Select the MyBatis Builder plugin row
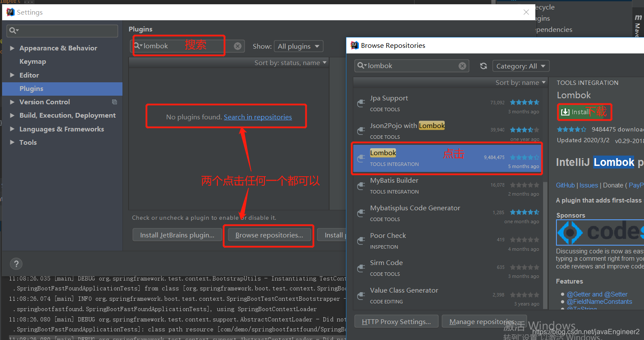Viewport: 644px width, 340px height. tap(447, 186)
